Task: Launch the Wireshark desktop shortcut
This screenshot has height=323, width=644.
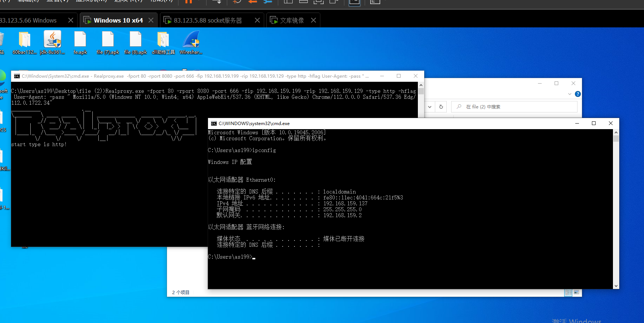Action: click(x=191, y=43)
